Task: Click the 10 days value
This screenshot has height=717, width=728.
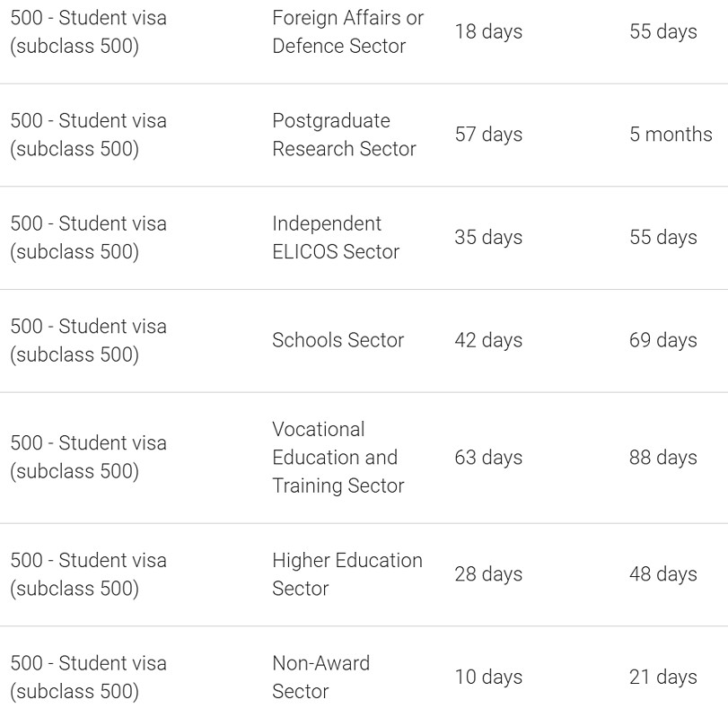Action: pyautogui.click(x=488, y=678)
